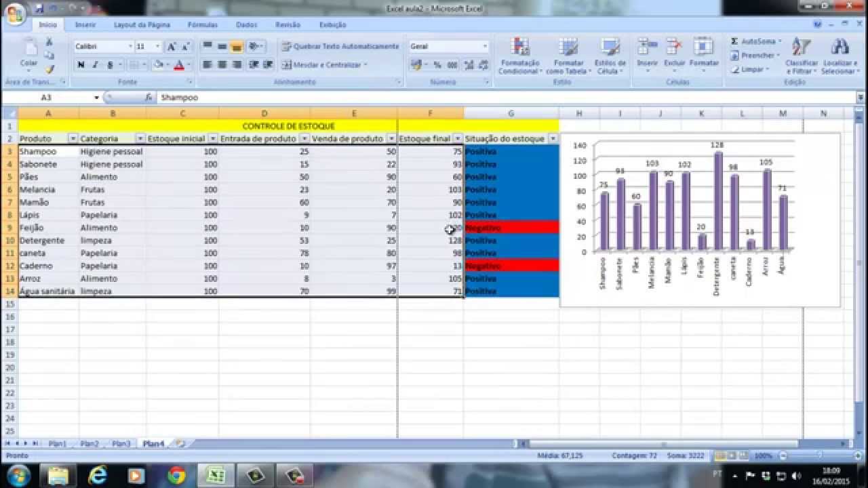
Task: Open Windows Explorer folder on taskbar
Action: pyautogui.click(x=59, y=475)
